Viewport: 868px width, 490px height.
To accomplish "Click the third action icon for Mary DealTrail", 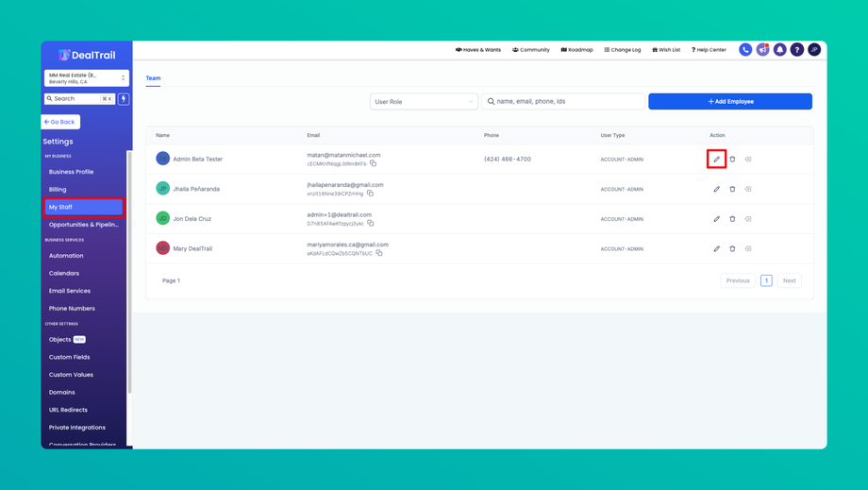I will 748,249.
